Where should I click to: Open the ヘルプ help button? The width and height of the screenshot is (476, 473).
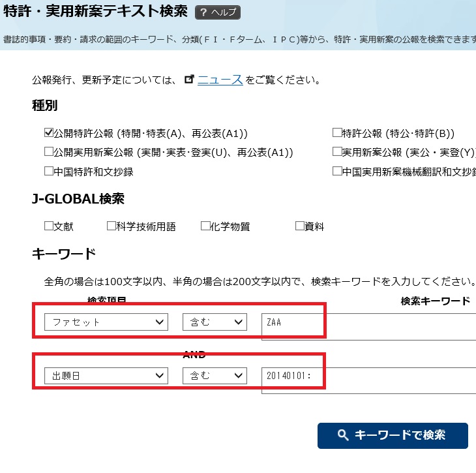[x=218, y=12]
